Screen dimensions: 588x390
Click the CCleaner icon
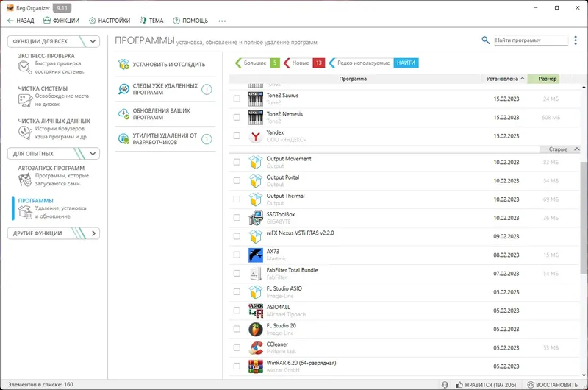point(256,348)
